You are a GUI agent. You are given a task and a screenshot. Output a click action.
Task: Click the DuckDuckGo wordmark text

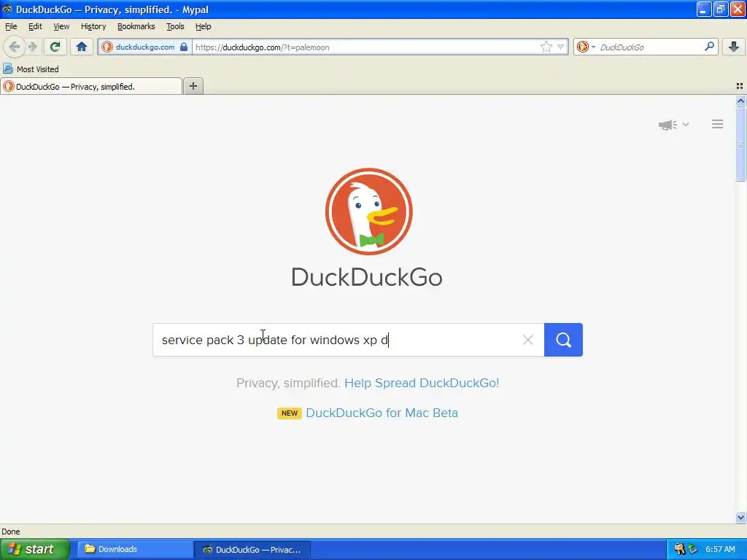pos(367,277)
